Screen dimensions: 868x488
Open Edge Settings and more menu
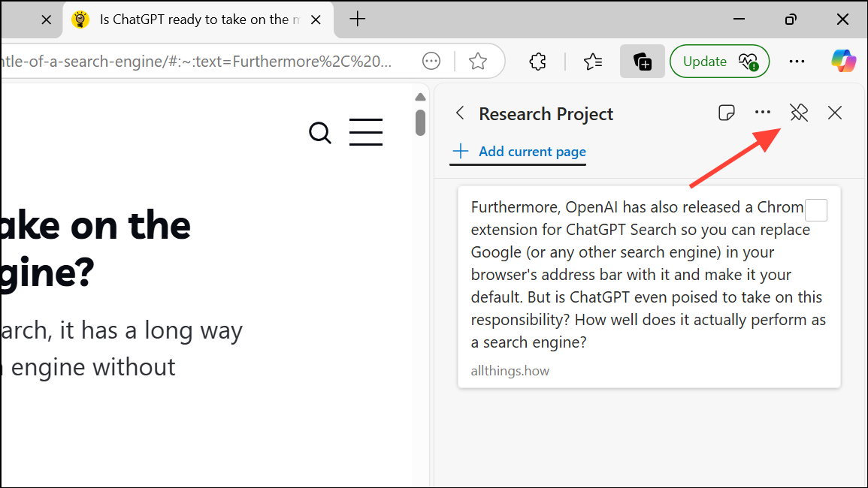click(x=797, y=62)
